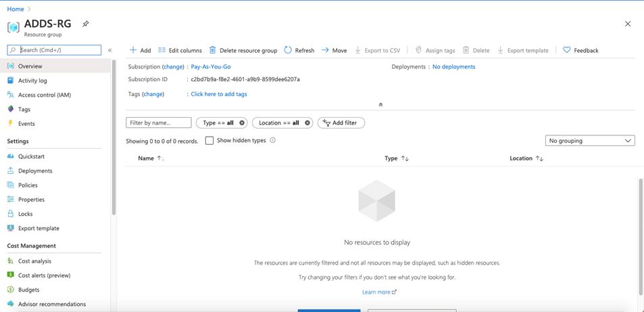The height and width of the screenshot is (312, 644).
Task: Click the Cost alerts (preview) icon
Action: [11, 275]
